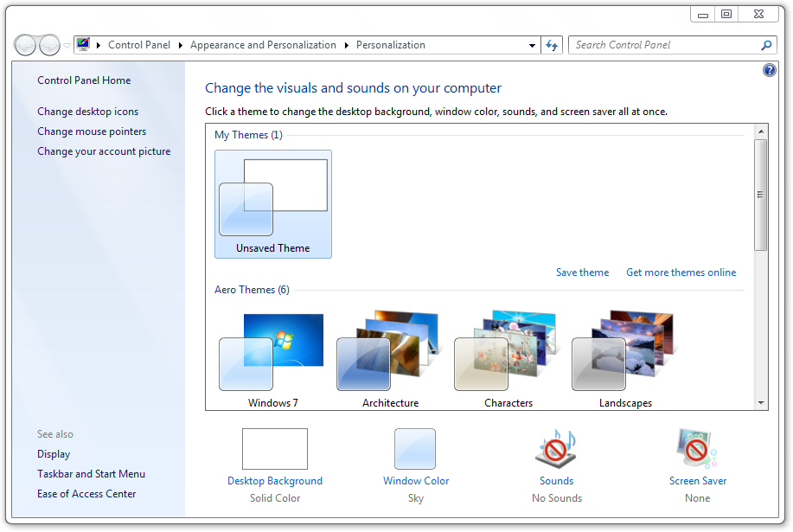Click the Desktop Background preview icon

tap(275, 449)
